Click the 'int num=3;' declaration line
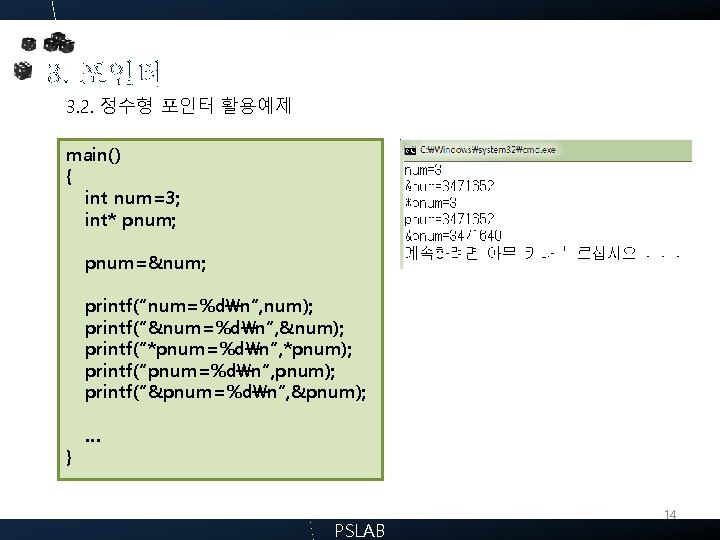The height and width of the screenshot is (540, 720). pyautogui.click(x=132, y=198)
